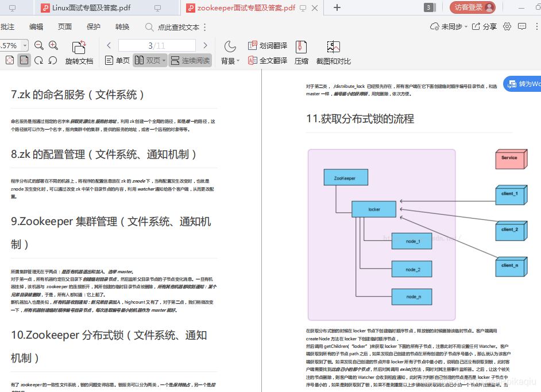
Task: Click the 访客登录 login button
Action: click(x=472, y=7)
